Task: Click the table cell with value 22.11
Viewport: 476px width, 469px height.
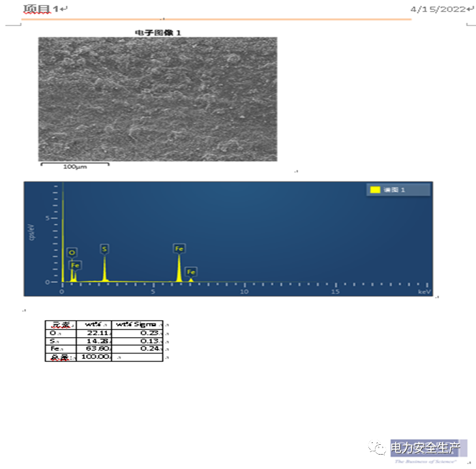Action: (94, 333)
